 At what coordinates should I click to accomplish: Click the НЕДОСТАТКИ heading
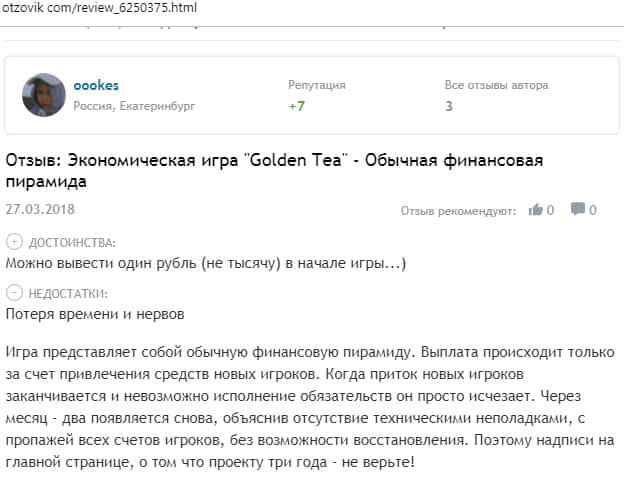(68, 294)
